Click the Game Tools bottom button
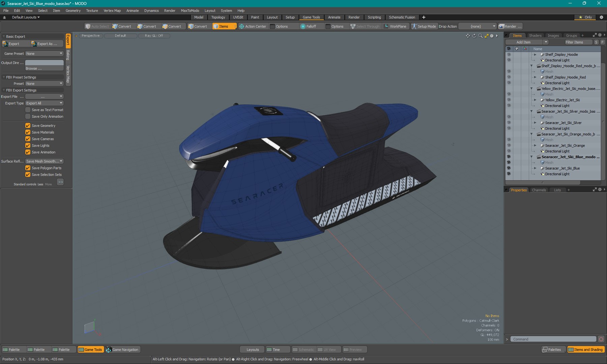The image size is (607, 364). coord(90,350)
